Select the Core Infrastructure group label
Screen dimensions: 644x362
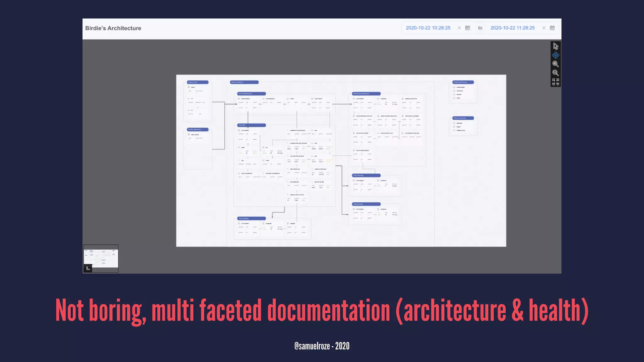[252, 94]
